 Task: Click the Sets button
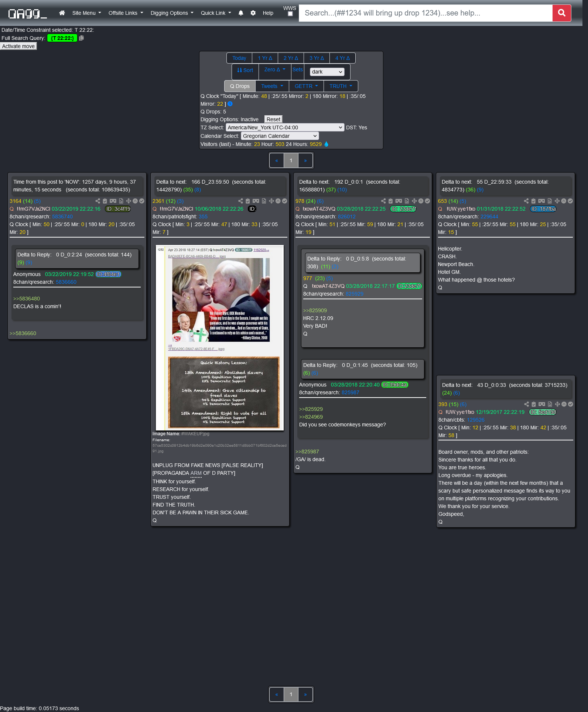click(x=298, y=69)
